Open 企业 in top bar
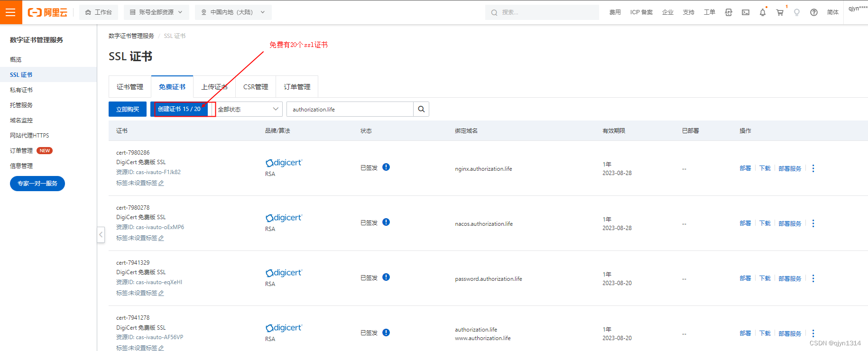This screenshot has height=351, width=868. tap(668, 12)
